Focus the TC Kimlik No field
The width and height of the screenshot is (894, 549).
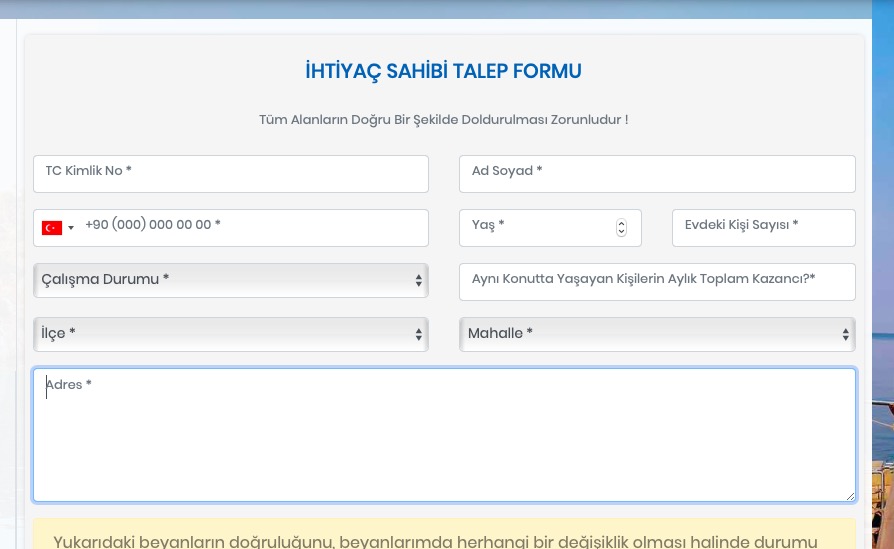[230, 173]
